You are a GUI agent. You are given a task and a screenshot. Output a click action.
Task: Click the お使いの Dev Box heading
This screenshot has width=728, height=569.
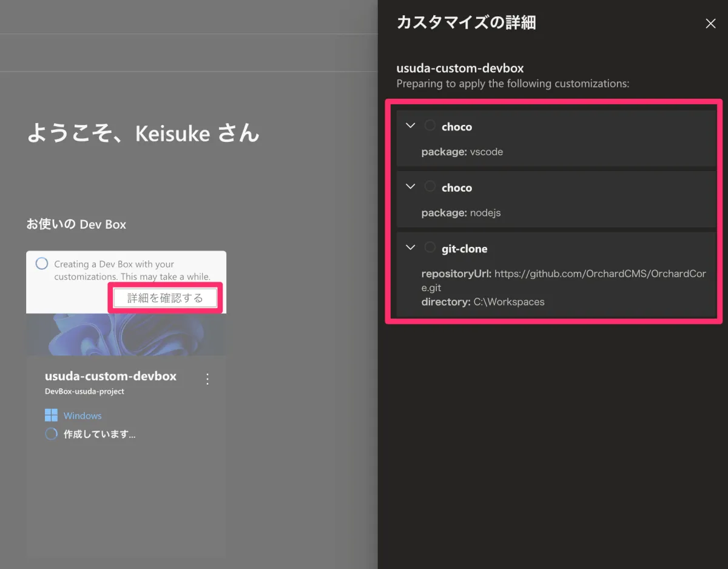pyautogui.click(x=76, y=224)
